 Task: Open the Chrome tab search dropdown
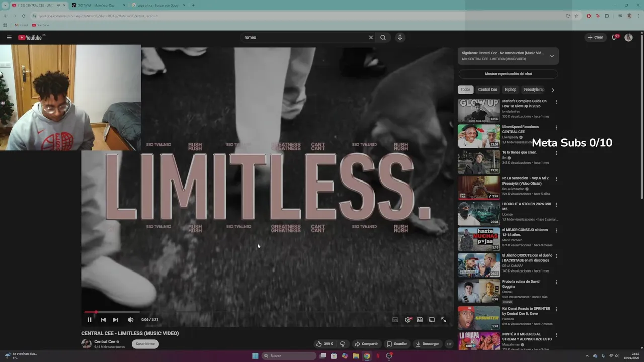pyautogui.click(x=5, y=5)
